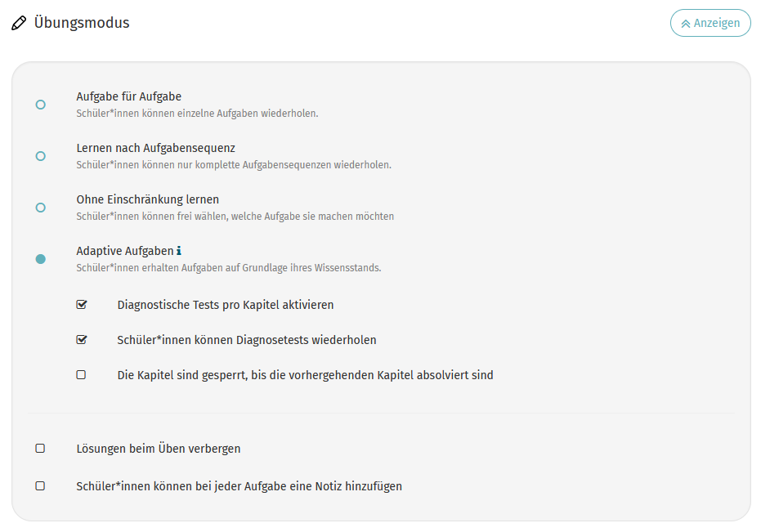The width and height of the screenshot is (761, 532).
Task: Click the double-chevron icon inside the Anzeigen button
Action: click(x=685, y=24)
